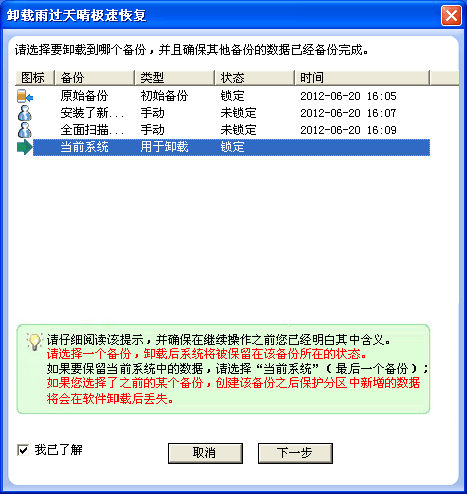
Task: Sort by 图标 column header
Action: [35, 78]
